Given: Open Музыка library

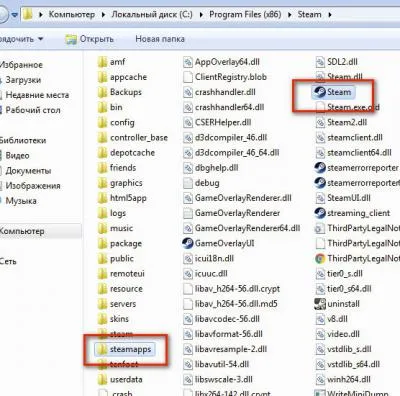Looking at the screenshot, I should tap(21, 201).
